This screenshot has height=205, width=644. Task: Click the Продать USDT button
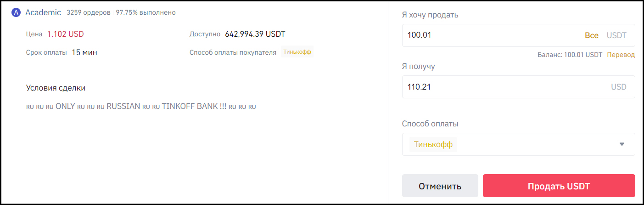click(559, 186)
